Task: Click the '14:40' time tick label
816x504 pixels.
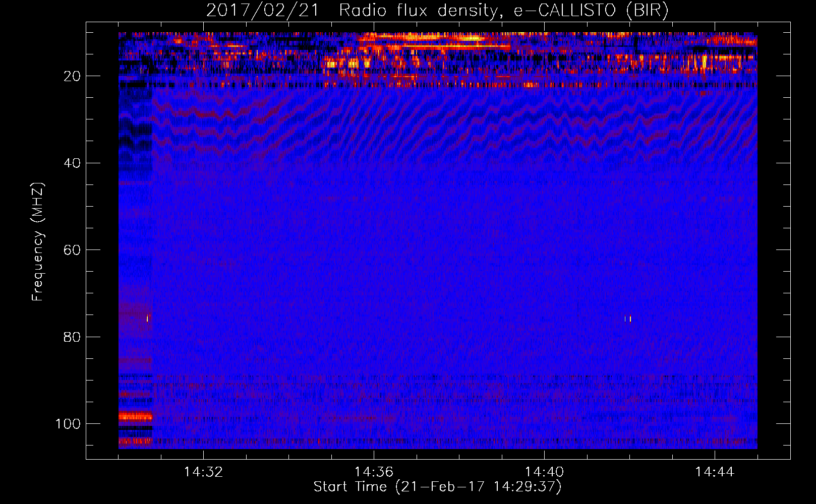Action: tap(544, 472)
